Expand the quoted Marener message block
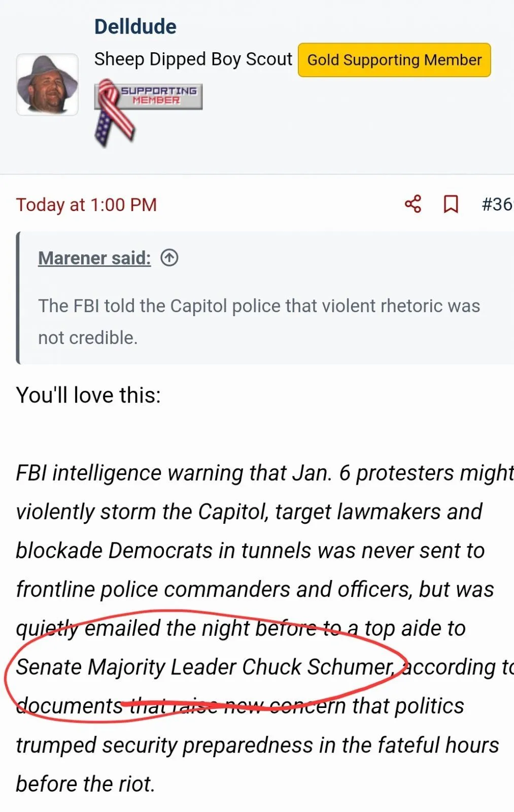Screen dimensions: 514x812 (259, 321)
